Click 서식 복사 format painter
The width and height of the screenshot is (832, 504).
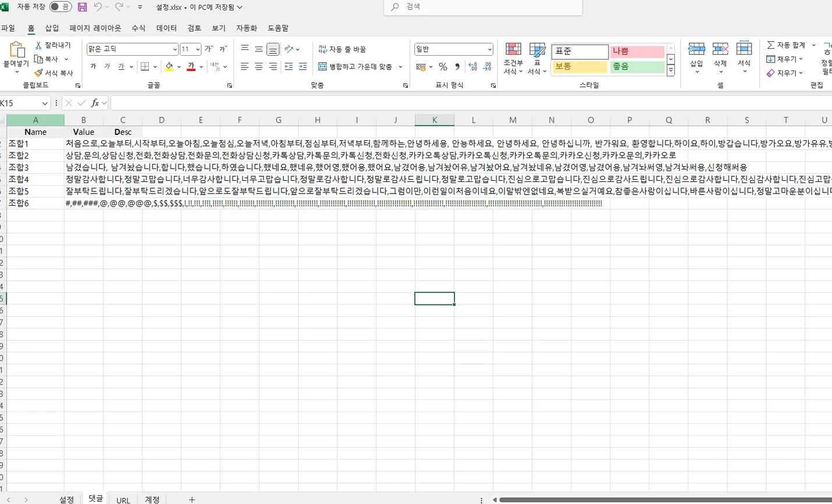[54, 73]
